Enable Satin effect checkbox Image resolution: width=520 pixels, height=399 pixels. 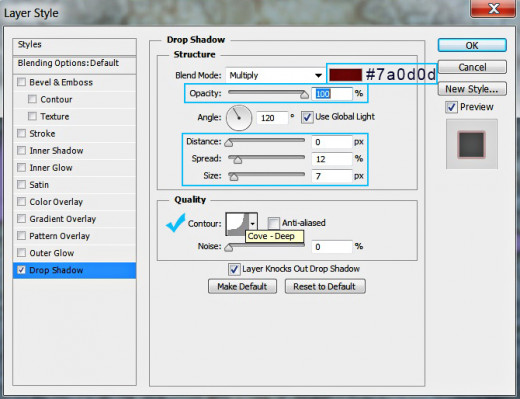pyautogui.click(x=22, y=184)
